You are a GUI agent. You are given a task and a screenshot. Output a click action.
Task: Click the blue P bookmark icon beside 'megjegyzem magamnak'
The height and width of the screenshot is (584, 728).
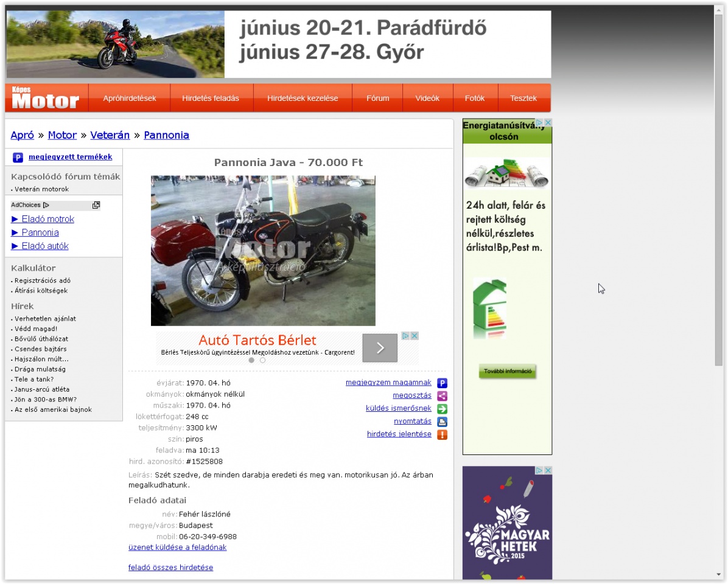[x=443, y=383]
